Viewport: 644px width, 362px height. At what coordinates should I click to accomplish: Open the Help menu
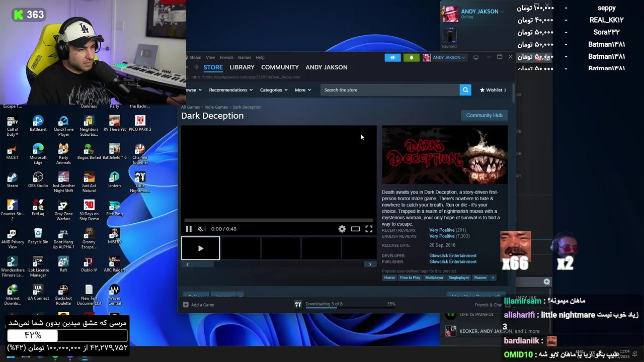click(x=260, y=57)
